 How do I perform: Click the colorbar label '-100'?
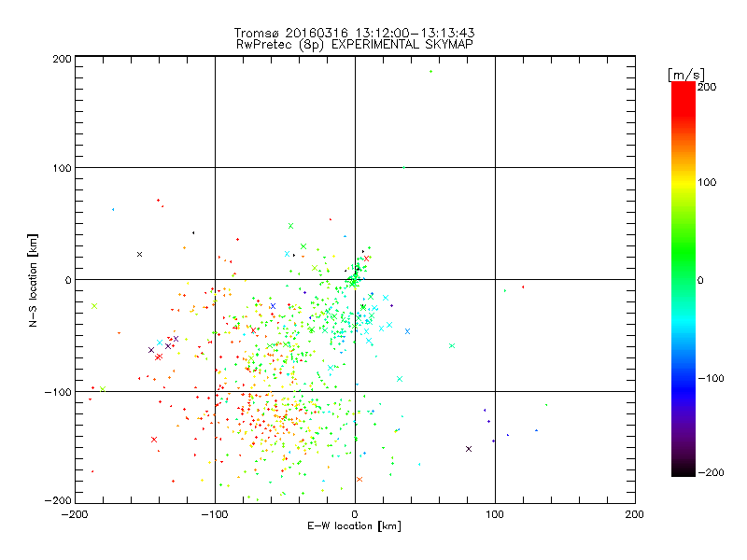(x=711, y=379)
